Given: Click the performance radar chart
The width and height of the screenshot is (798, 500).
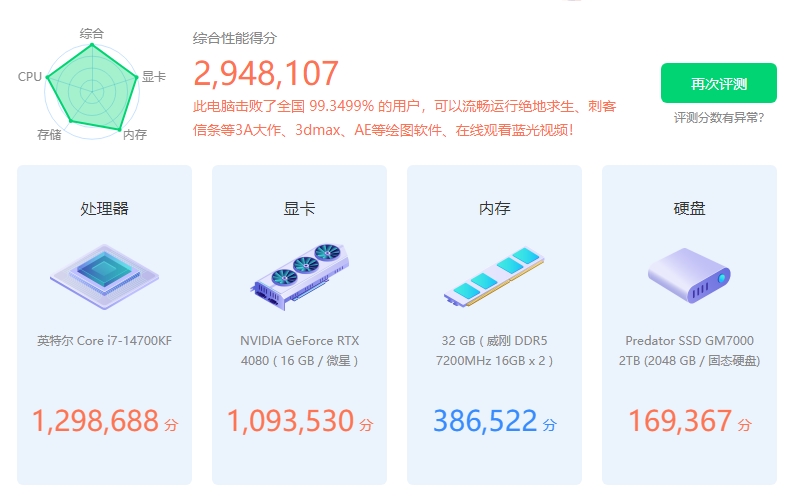Looking at the screenshot, I should (92, 92).
